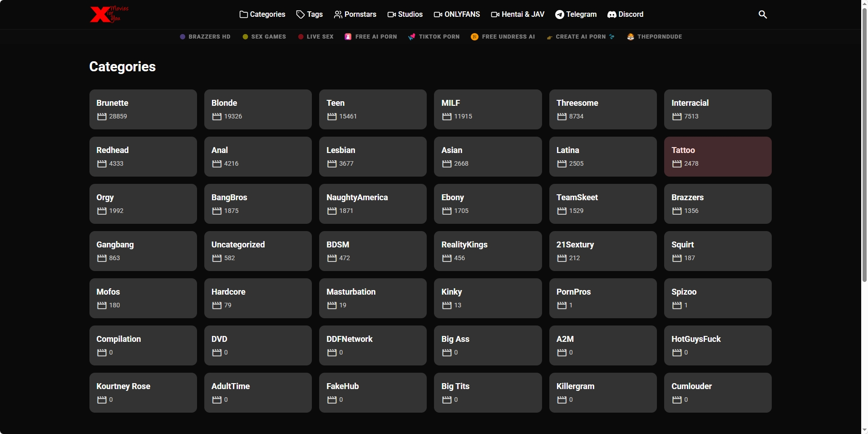
Task: Open the Hentai & JAV nav item
Action: 518,15
